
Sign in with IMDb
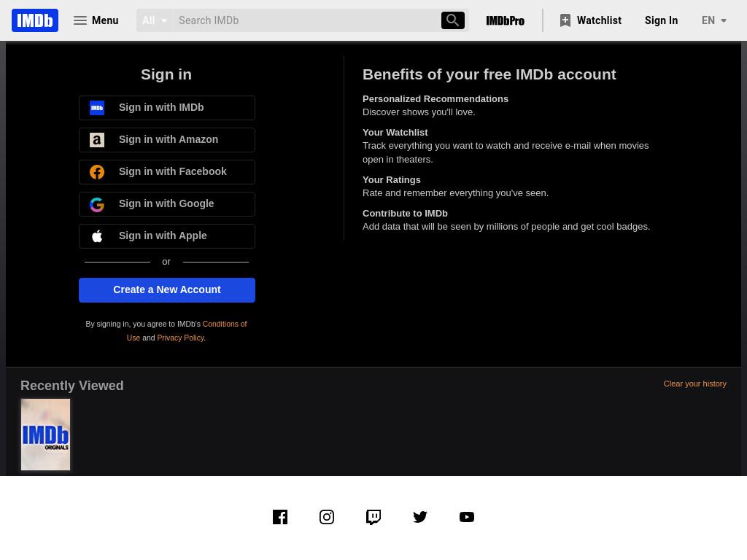click(x=167, y=108)
